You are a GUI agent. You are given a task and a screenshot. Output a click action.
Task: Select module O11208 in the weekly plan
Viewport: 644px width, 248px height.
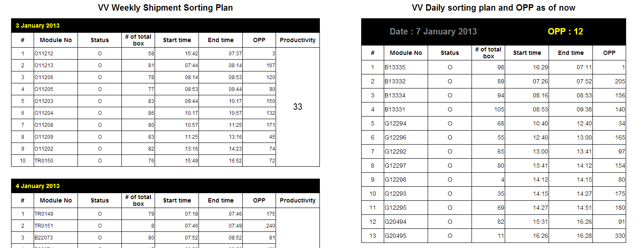click(44, 125)
